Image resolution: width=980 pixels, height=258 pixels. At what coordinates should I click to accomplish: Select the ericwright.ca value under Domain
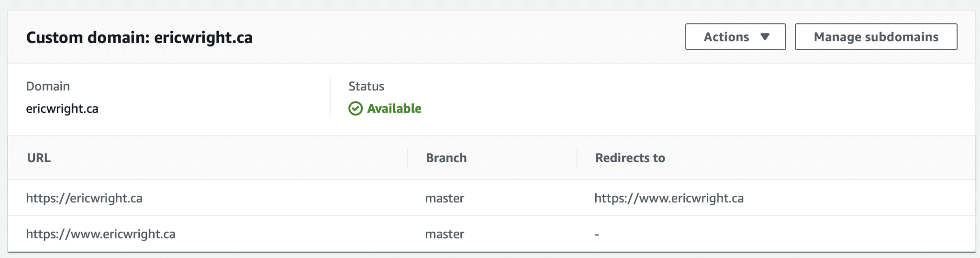pyautogui.click(x=62, y=109)
